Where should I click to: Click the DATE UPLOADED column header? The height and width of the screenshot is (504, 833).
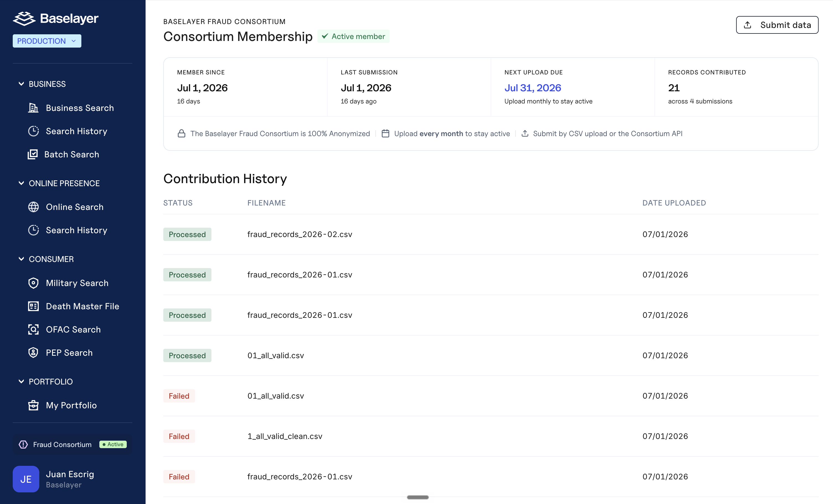point(674,203)
